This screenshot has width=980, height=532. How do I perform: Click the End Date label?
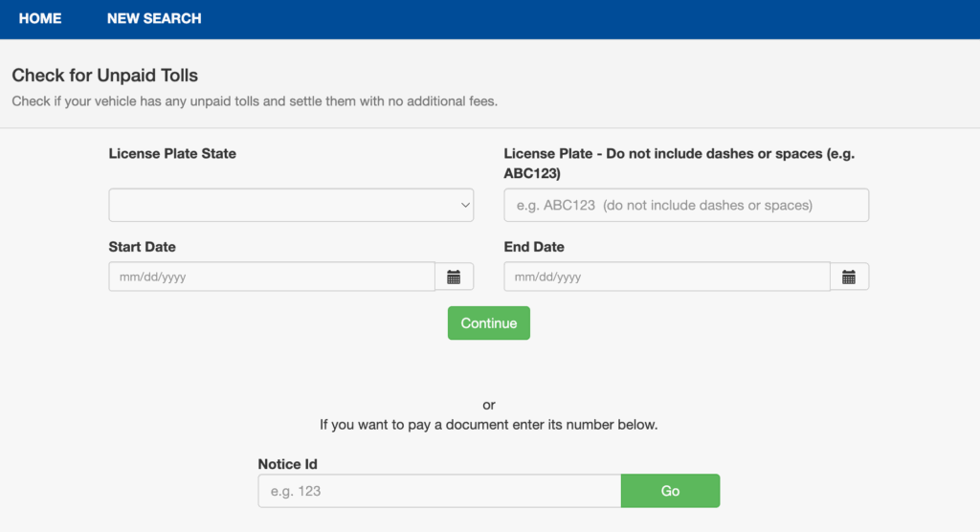point(534,247)
